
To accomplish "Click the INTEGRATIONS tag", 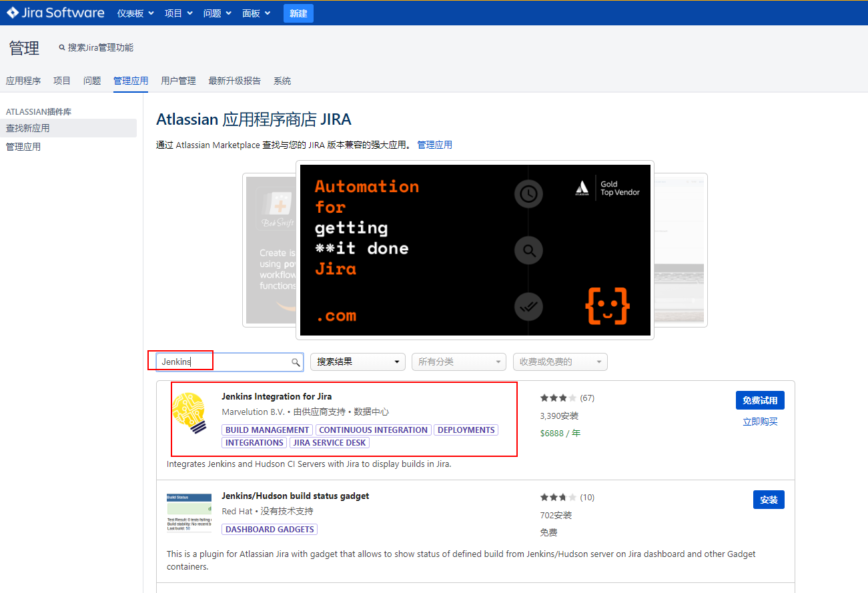I will (254, 443).
